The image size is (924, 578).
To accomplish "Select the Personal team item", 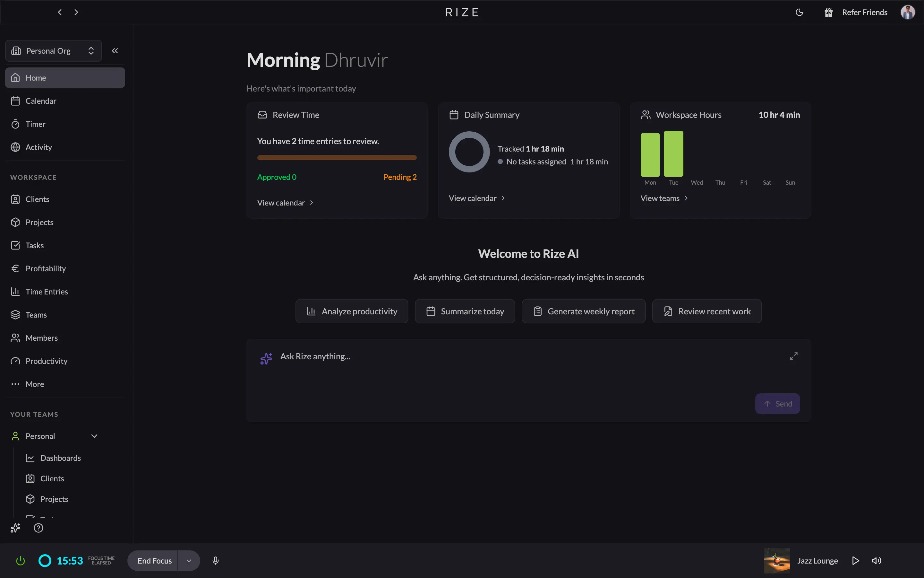I will point(40,436).
